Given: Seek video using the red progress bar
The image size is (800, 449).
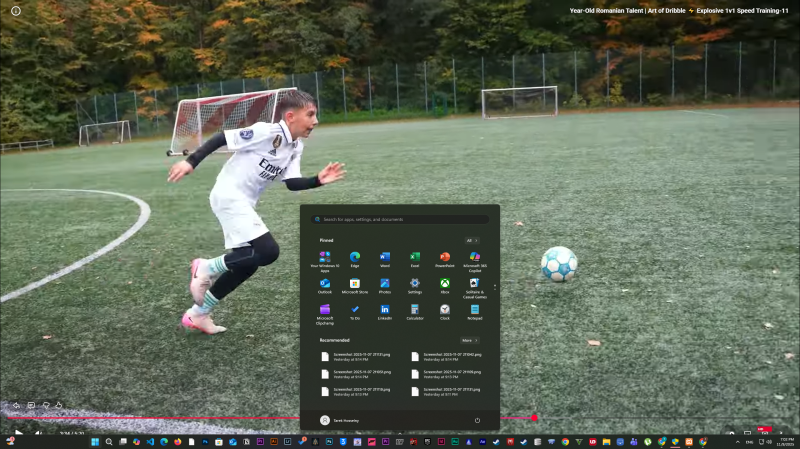Looking at the screenshot, I should [x=300, y=418].
